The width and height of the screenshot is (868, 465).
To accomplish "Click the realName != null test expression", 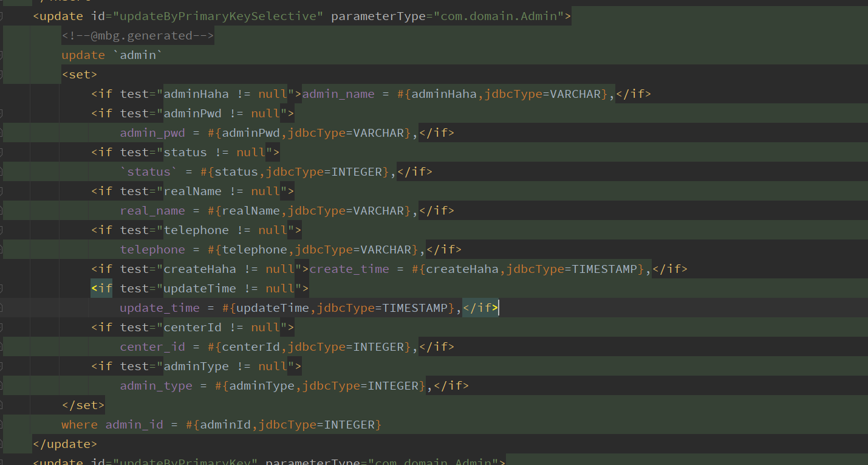I will pos(222,191).
